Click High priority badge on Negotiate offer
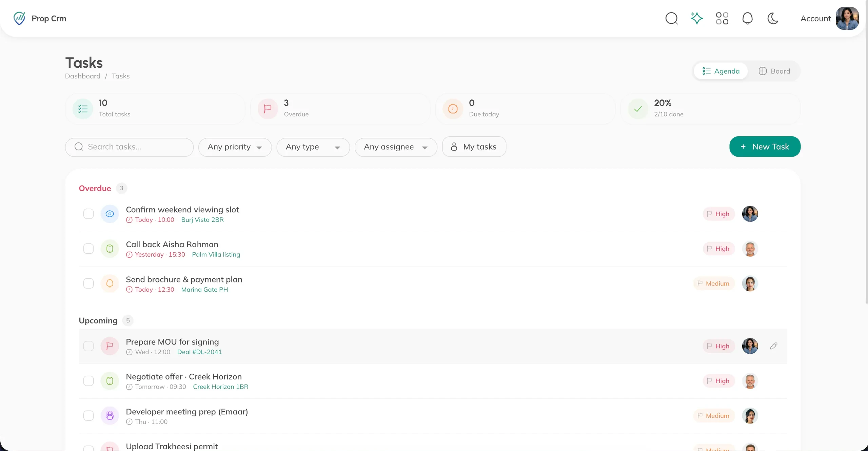Viewport: 868px width, 451px height. [719, 381]
